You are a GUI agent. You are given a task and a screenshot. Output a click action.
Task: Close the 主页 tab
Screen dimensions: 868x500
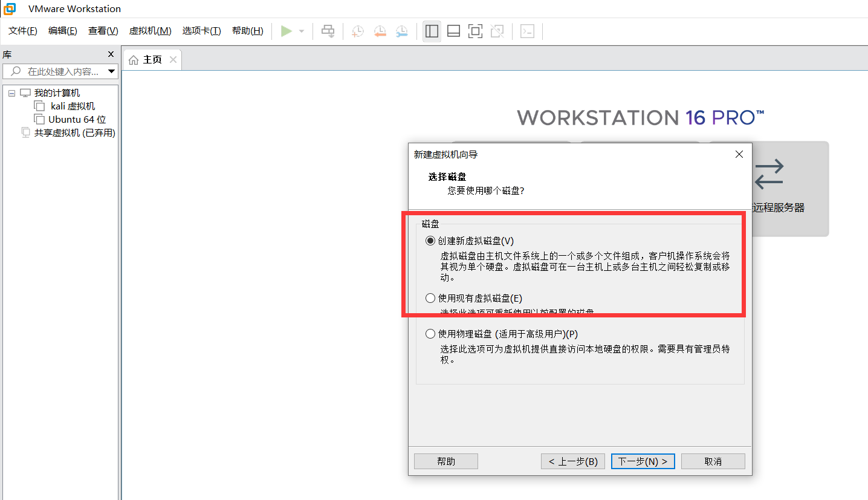pos(173,60)
